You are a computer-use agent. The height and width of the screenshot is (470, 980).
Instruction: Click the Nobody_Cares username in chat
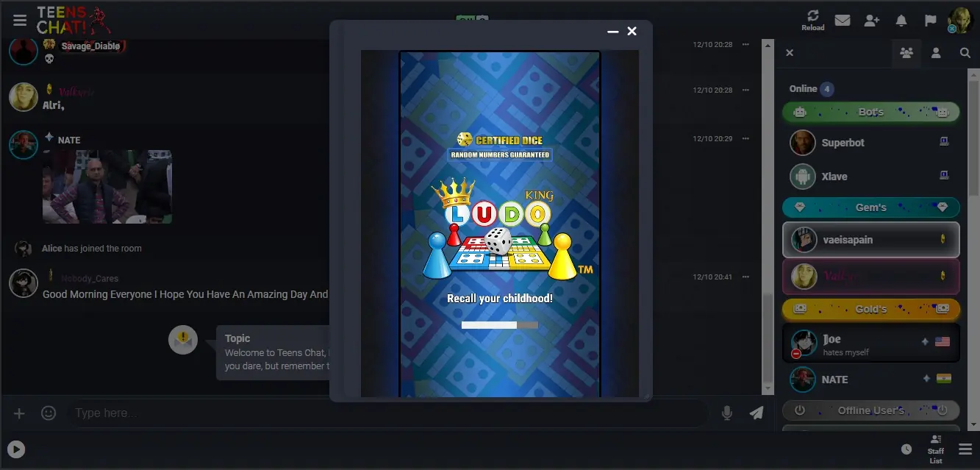pyautogui.click(x=90, y=279)
